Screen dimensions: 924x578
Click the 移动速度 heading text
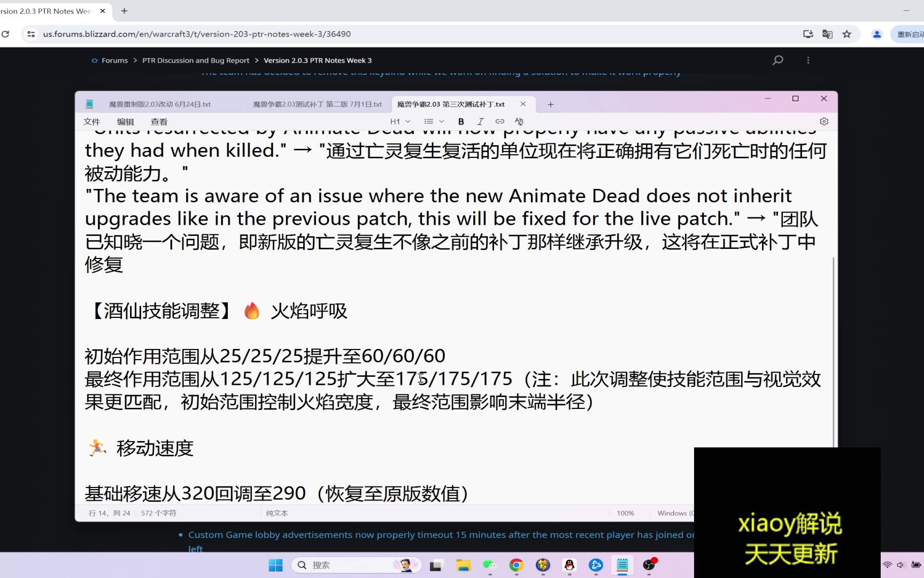155,448
